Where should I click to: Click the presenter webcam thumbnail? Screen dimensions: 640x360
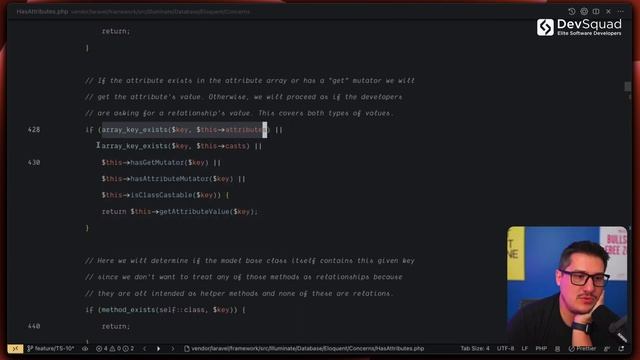567,285
